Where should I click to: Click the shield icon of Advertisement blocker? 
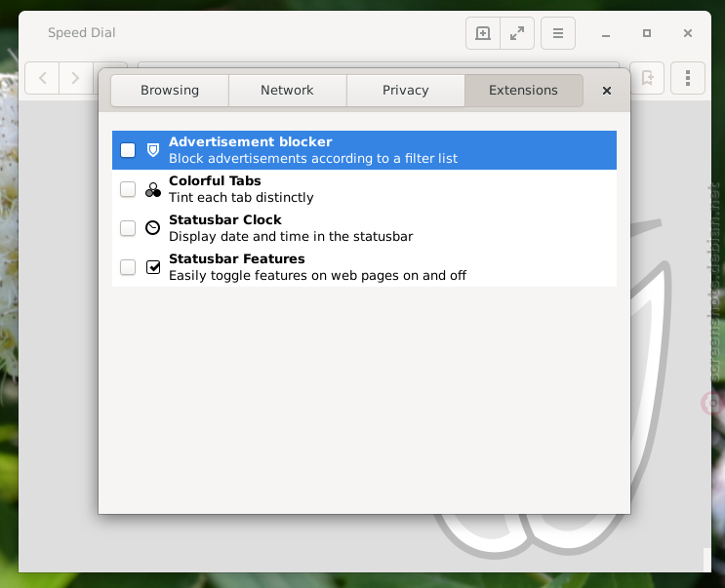pyautogui.click(x=153, y=150)
